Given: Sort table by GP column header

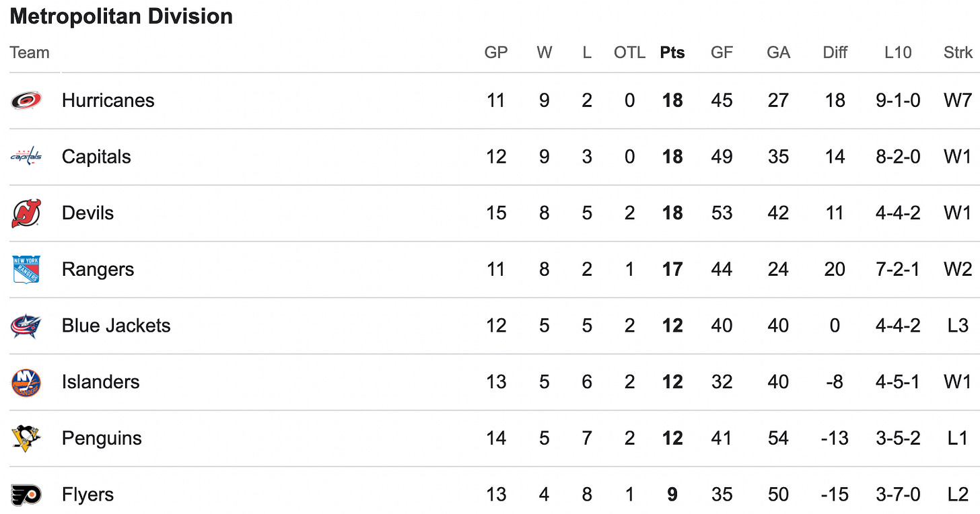Looking at the screenshot, I should click(496, 52).
